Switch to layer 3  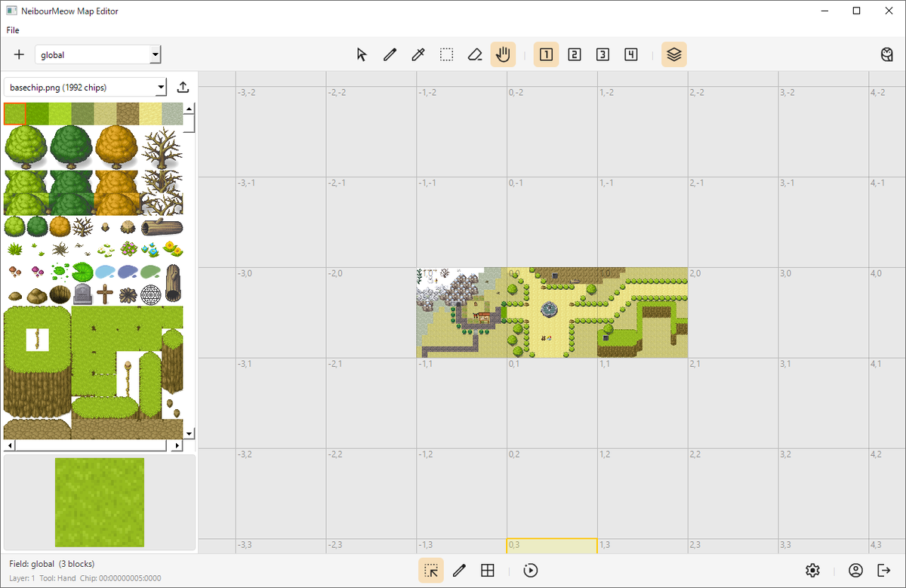point(602,54)
